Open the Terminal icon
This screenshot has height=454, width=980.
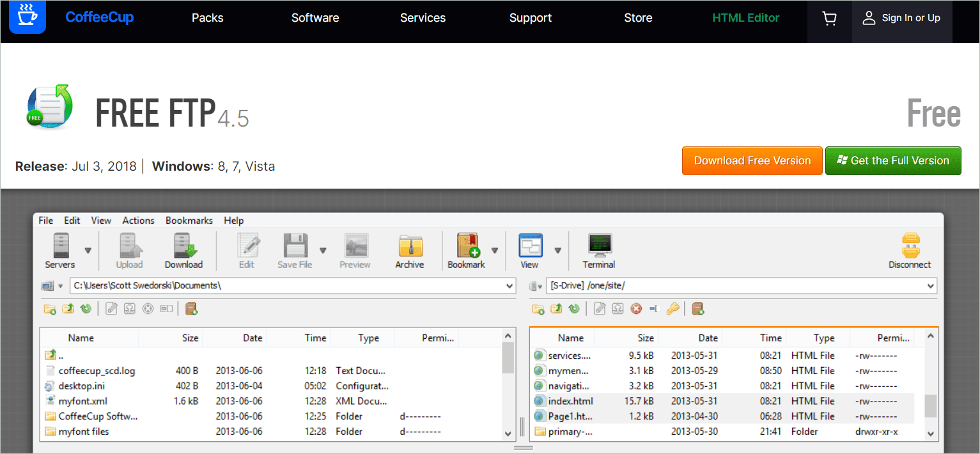(599, 246)
